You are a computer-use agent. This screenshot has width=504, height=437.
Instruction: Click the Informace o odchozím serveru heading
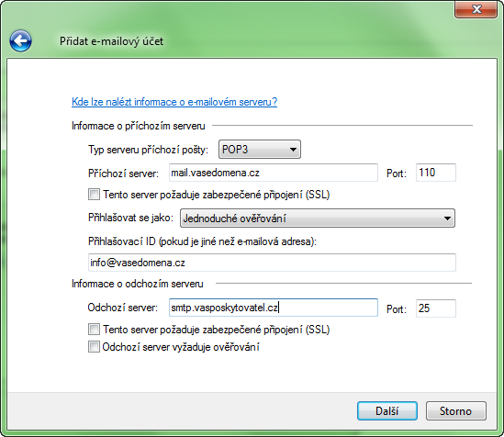point(138,284)
